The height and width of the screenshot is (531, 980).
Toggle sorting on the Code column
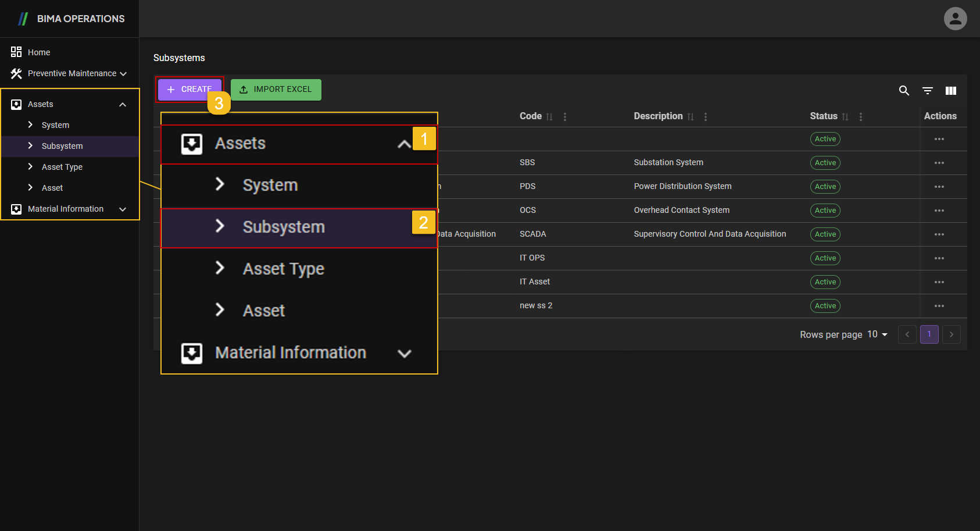[549, 116]
